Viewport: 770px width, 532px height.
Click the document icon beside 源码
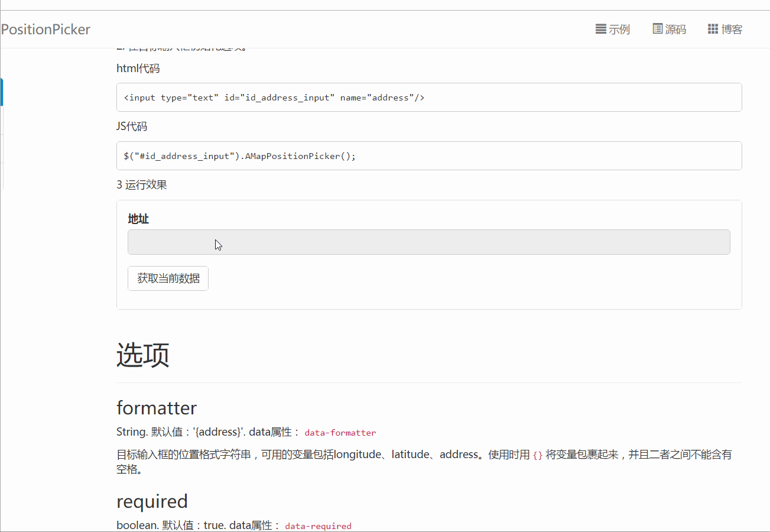[657, 29]
